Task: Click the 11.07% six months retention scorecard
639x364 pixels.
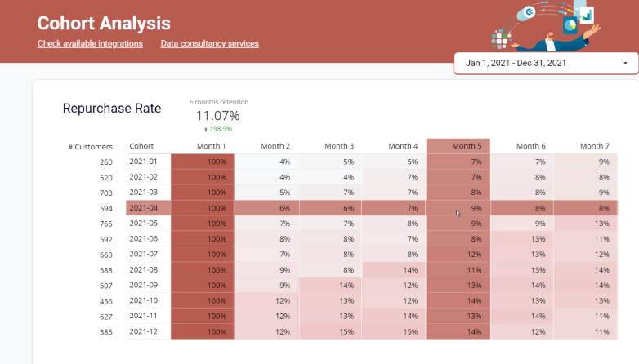Action: click(x=218, y=116)
